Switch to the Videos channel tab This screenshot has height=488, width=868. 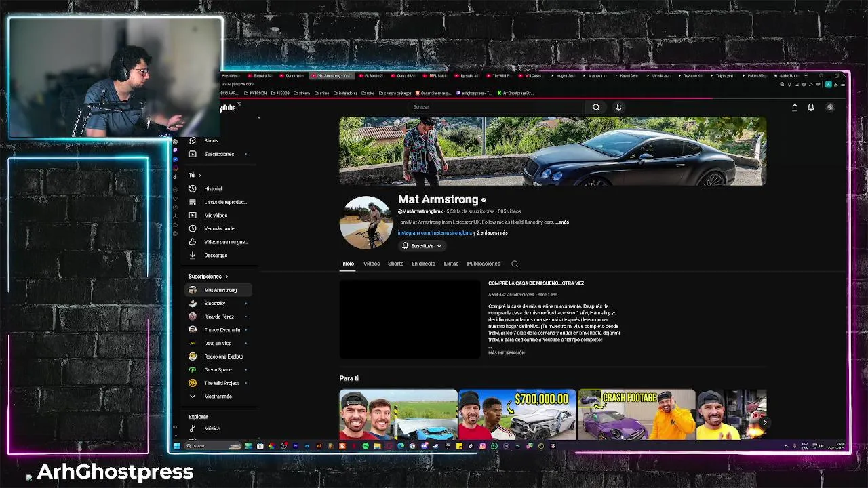[372, 264]
